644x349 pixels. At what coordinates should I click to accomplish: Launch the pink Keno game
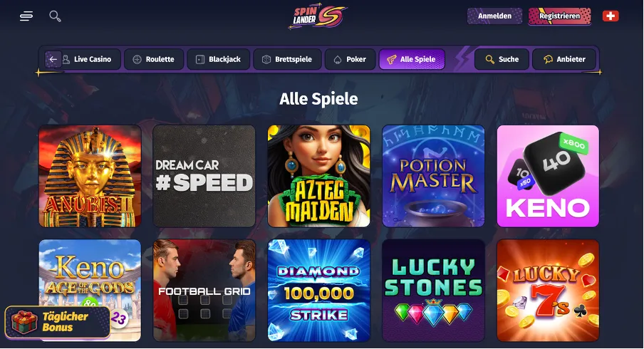click(548, 176)
